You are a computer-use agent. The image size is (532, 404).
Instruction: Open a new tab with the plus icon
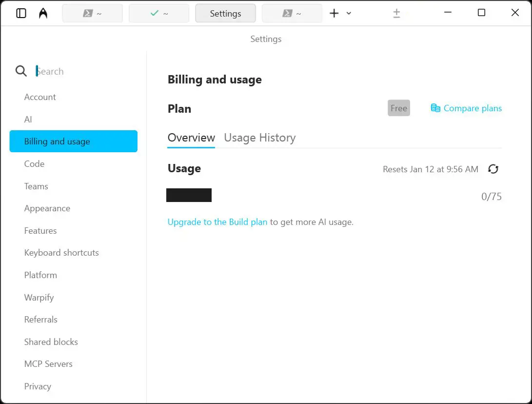coord(334,13)
